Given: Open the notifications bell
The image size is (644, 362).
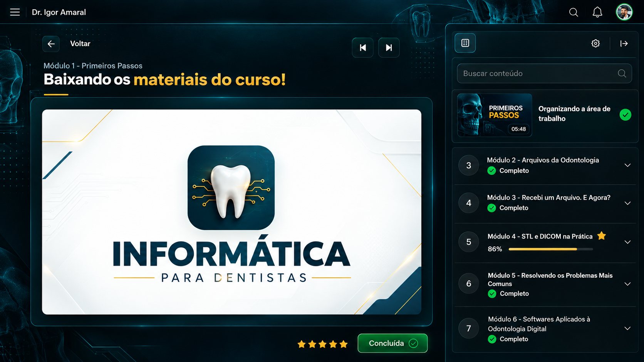Looking at the screenshot, I should coord(597,12).
